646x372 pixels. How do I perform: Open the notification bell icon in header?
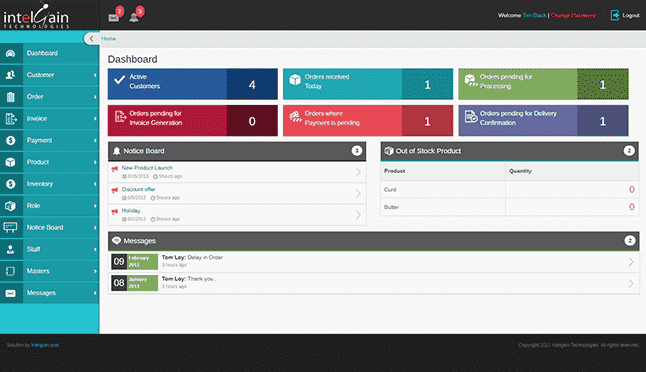[134, 18]
